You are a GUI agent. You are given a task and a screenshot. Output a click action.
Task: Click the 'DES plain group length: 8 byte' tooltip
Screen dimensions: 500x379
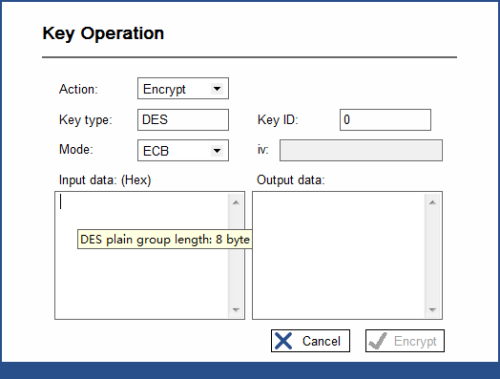click(165, 239)
